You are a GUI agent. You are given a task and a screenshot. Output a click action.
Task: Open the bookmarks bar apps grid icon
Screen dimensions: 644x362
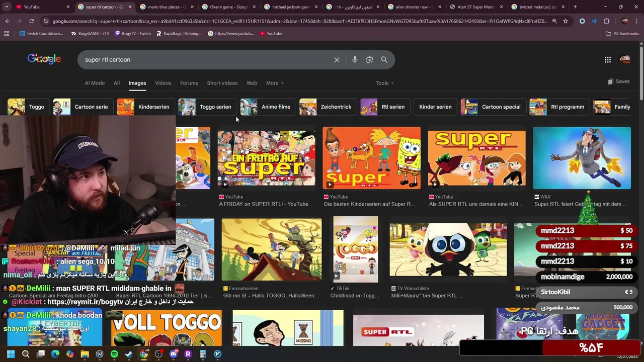(x=7, y=33)
